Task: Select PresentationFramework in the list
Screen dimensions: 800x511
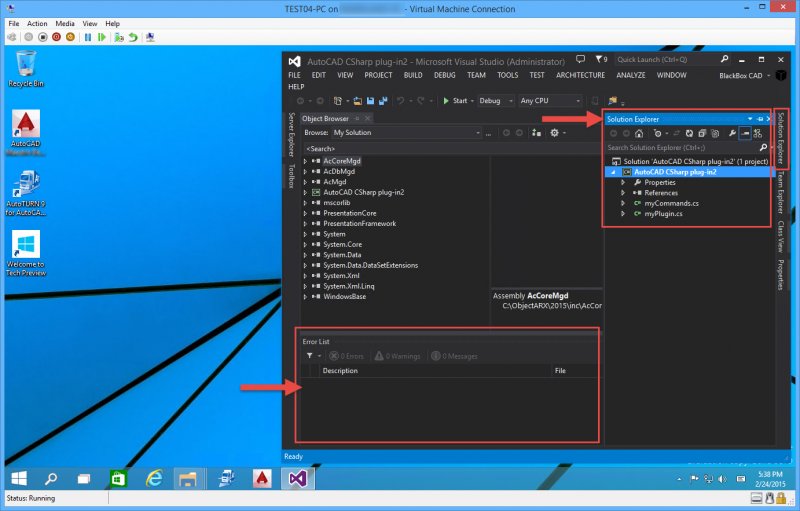Action: (359, 223)
